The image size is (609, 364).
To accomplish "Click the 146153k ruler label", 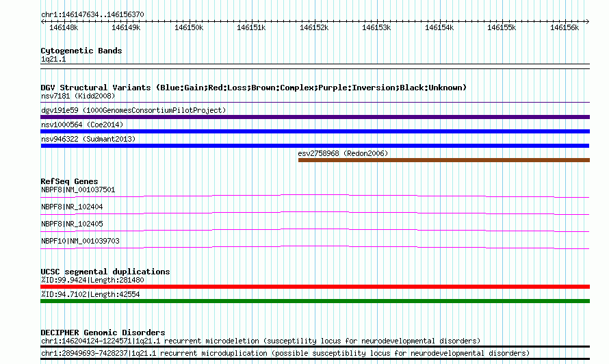I will pyautogui.click(x=376, y=27).
